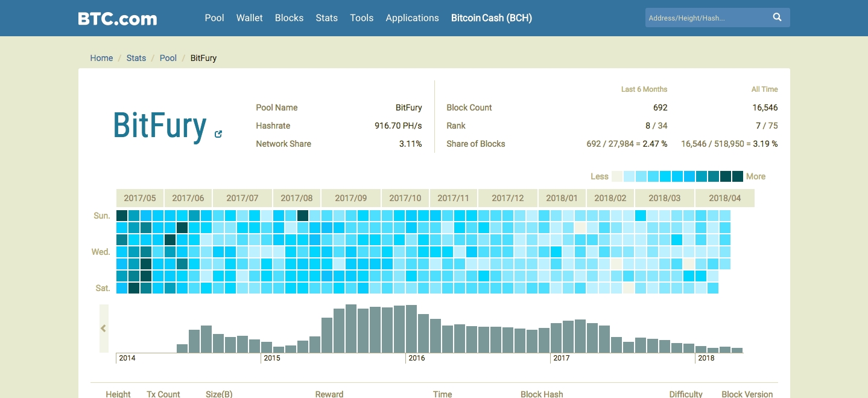Select the 2017/05 month header

click(x=140, y=198)
